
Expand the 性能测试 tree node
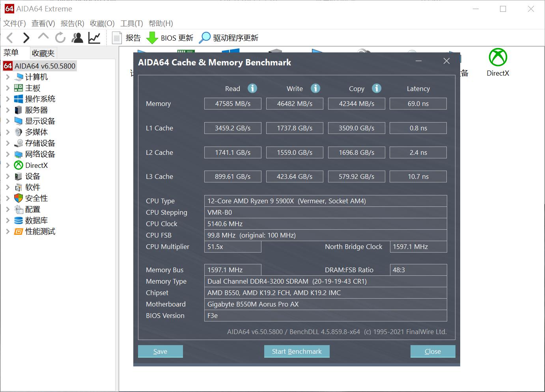tap(7, 231)
